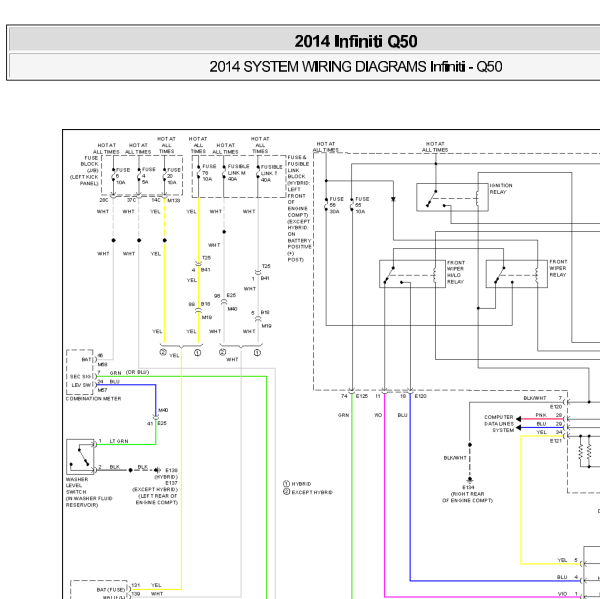
Task: Click the washer level switch symbol box
Action: point(80,457)
